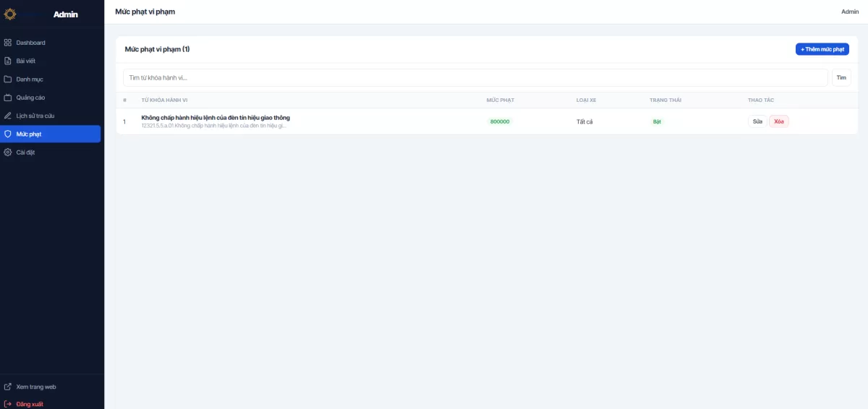Click the Danh mục folder icon

pos(8,79)
